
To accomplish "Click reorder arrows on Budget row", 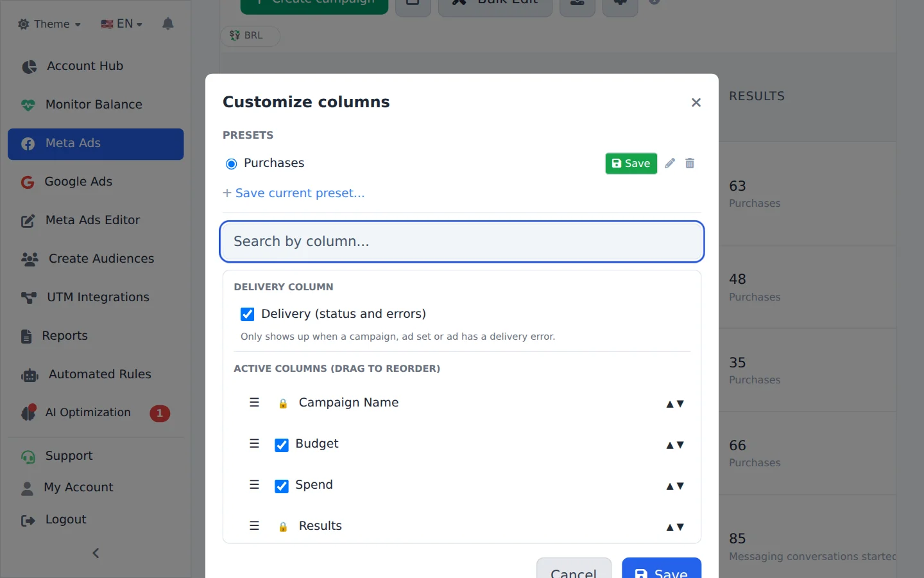I will [675, 445].
